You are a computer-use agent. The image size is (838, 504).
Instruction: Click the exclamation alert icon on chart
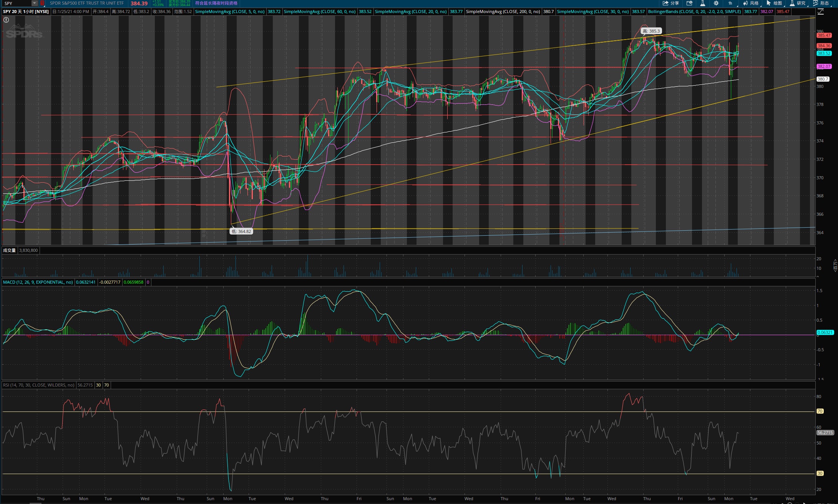6,20
